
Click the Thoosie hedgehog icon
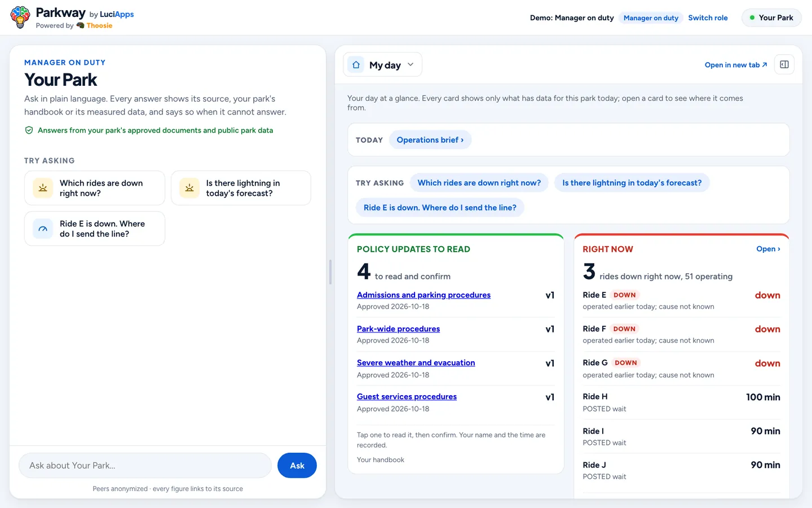tap(80, 25)
